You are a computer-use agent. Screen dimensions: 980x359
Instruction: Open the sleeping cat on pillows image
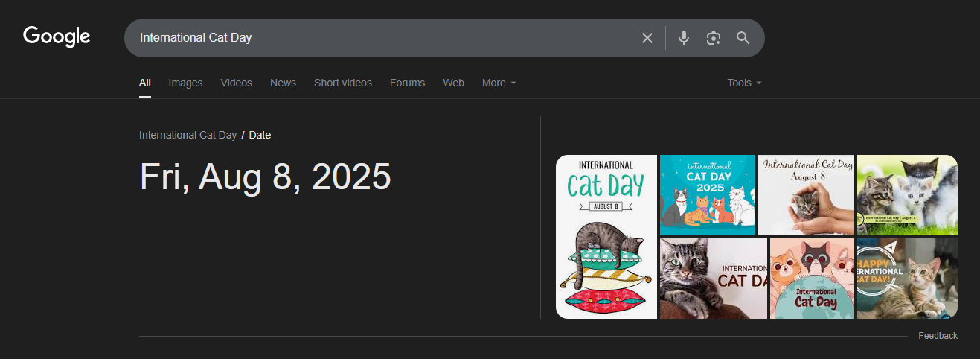point(606,237)
